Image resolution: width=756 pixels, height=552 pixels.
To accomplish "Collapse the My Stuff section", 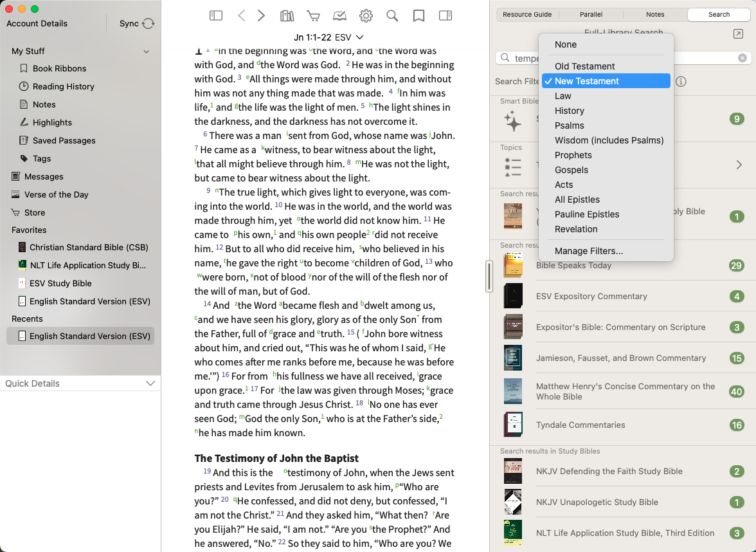I will point(147,51).
